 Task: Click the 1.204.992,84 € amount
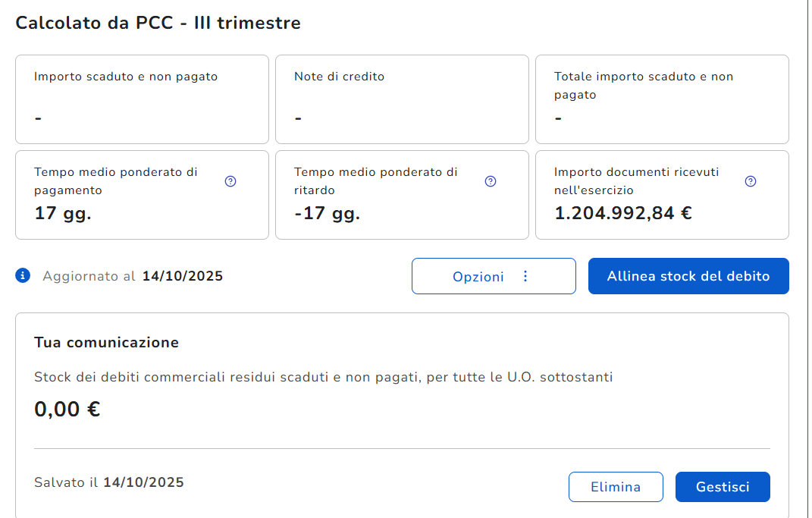(x=622, y=213)
